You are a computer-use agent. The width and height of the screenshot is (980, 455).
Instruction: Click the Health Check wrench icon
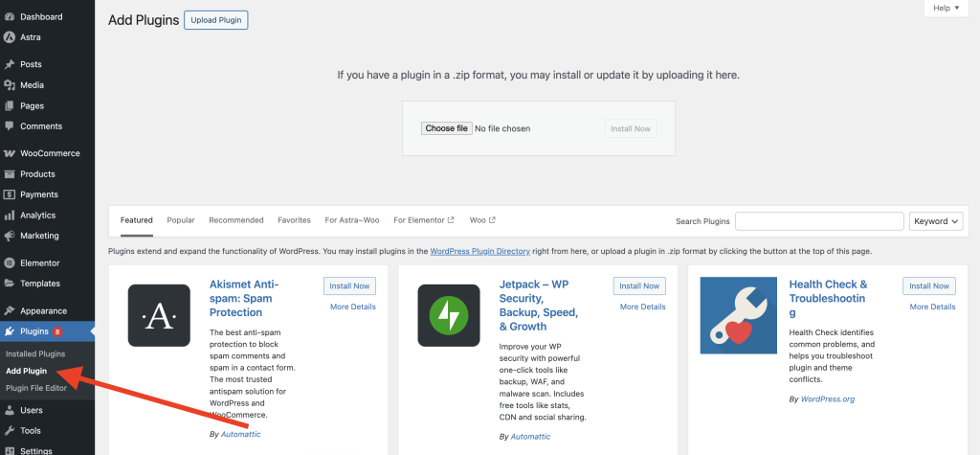(738, 315)
